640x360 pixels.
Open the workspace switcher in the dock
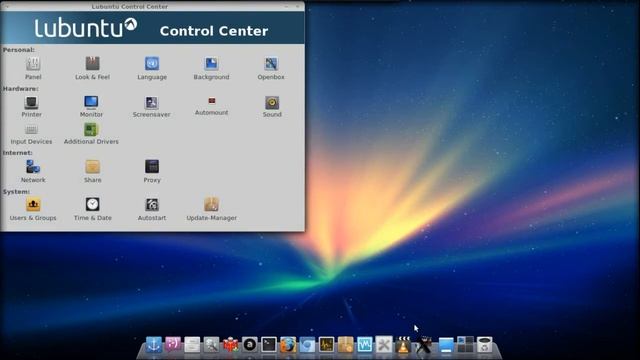coord(465,345)
